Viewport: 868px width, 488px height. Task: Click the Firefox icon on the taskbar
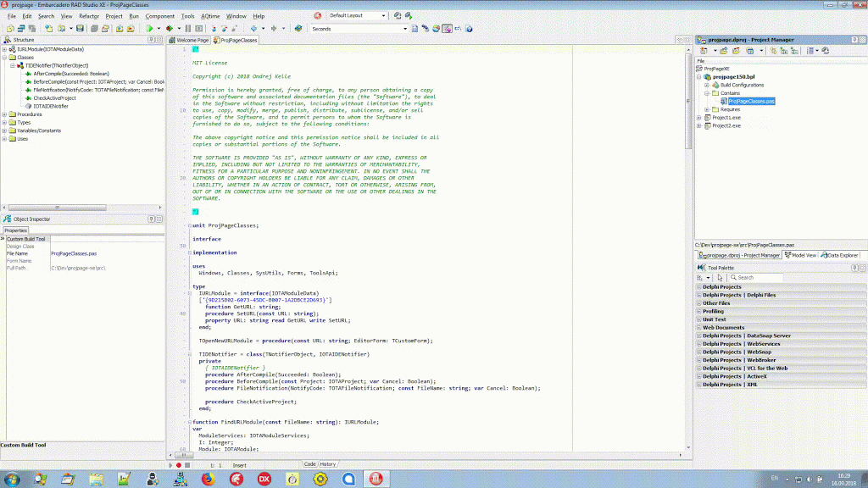click(209, 479)
